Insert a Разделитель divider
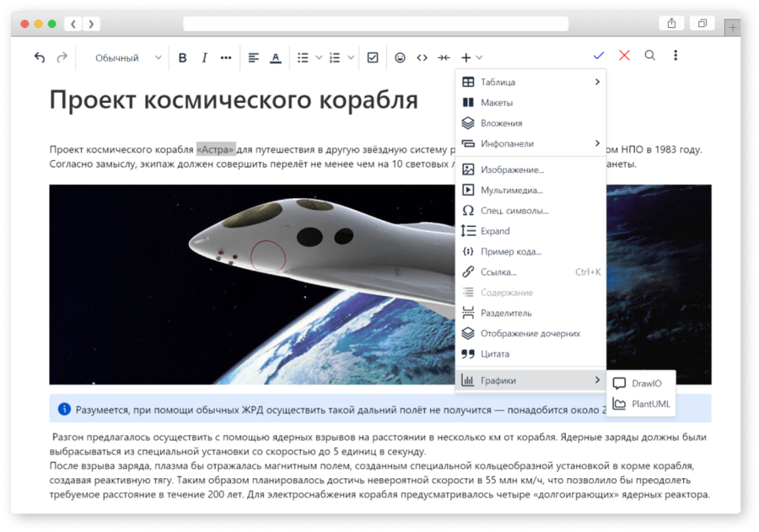 click(531, 313)
